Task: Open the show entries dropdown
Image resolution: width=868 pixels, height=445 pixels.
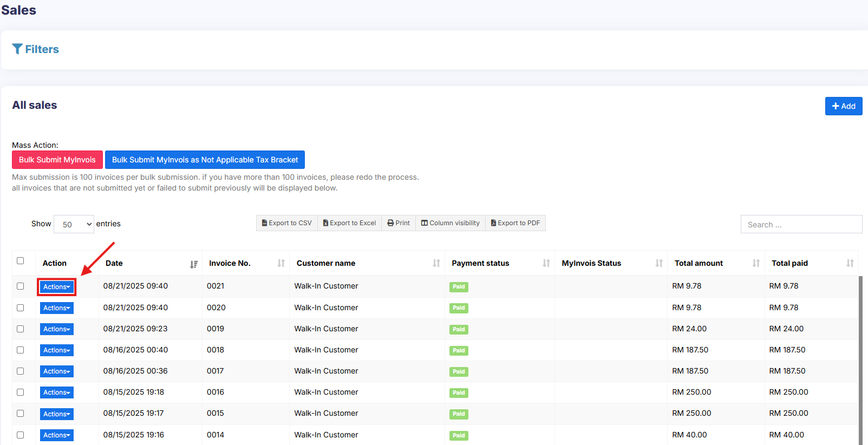Action: tap(74, 224)
